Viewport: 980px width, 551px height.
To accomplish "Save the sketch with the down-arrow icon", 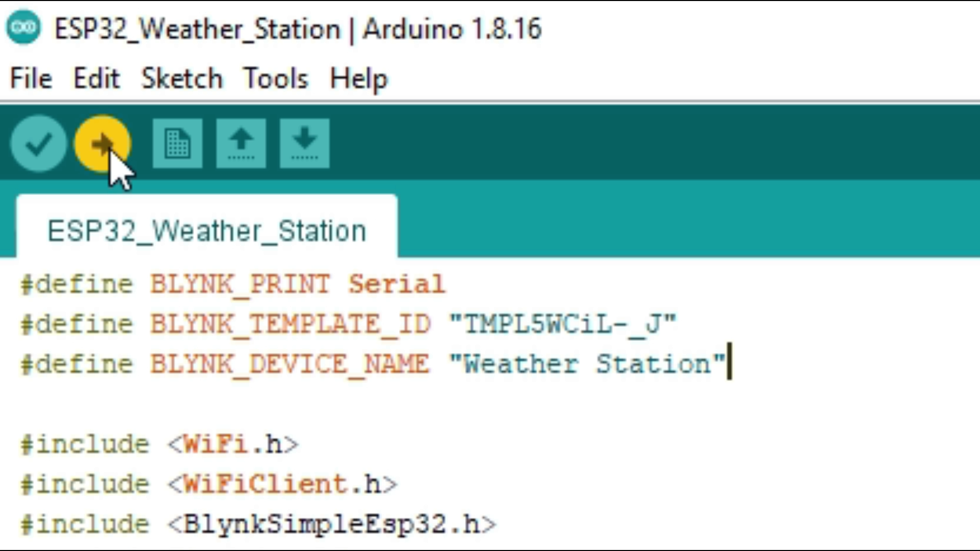I will pos(305,143).
